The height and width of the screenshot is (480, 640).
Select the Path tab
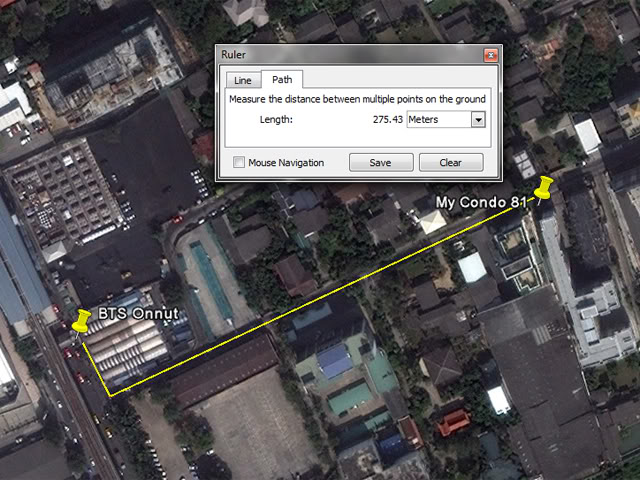pos(282,79)
